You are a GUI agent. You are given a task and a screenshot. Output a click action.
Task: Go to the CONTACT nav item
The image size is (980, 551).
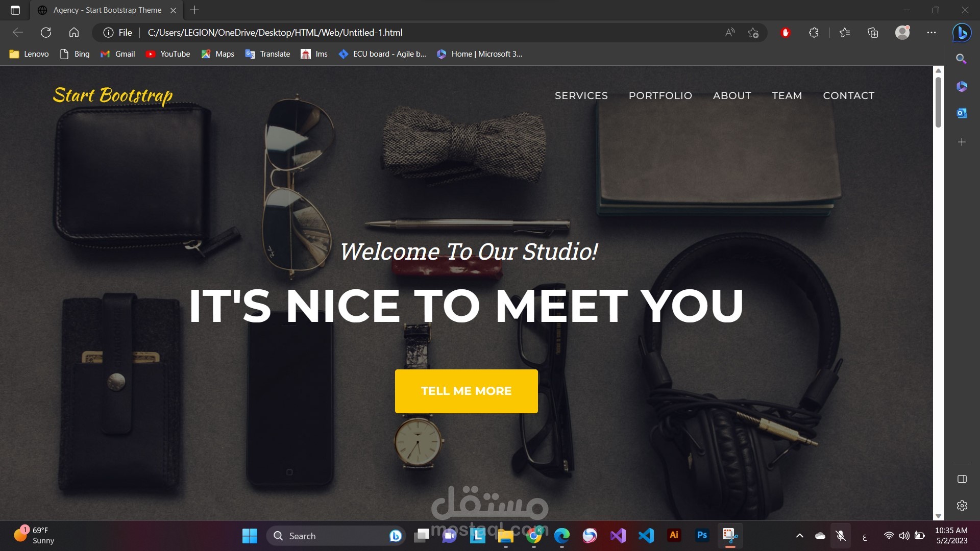click(x=848, y=95)
